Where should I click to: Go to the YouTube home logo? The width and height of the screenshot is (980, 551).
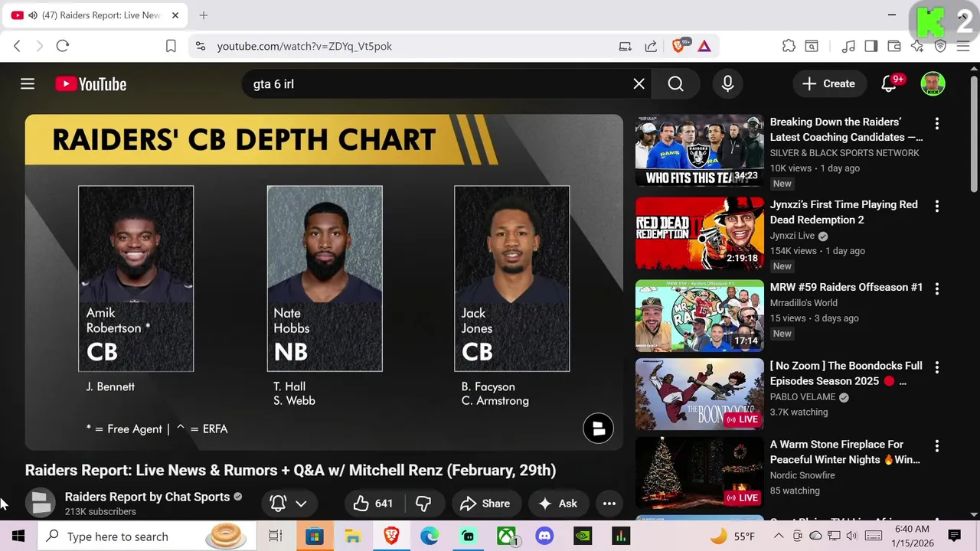point(90,84)
